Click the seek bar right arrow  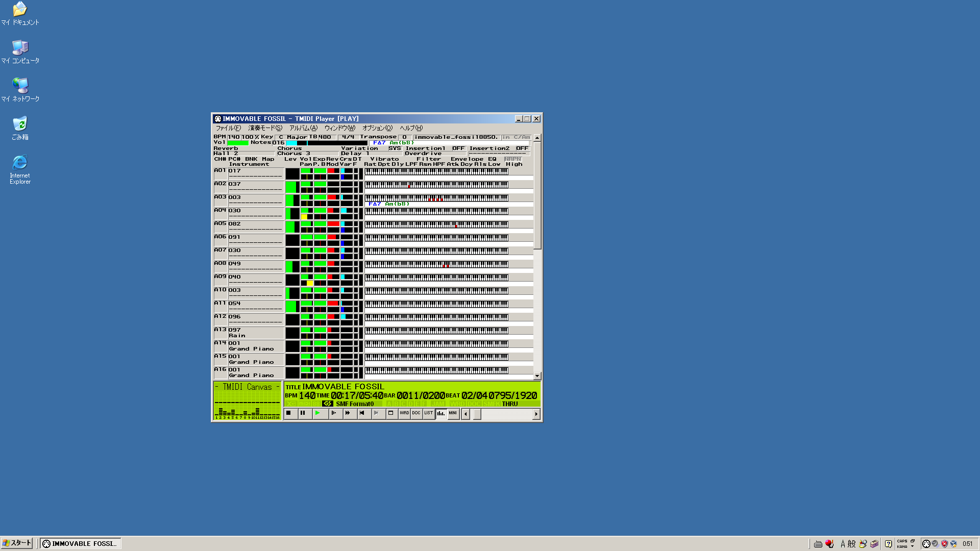point(536,414)
